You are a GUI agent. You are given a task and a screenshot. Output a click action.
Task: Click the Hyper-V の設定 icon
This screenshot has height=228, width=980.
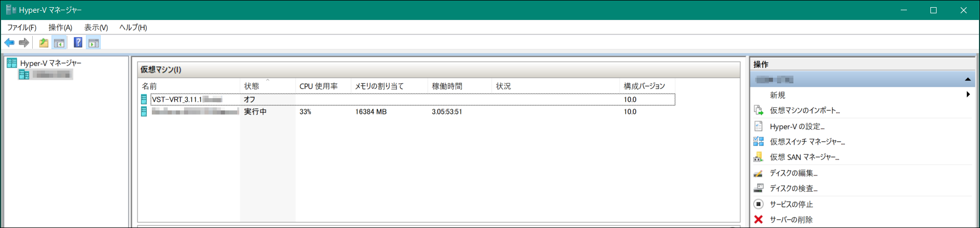click(759, 126)
